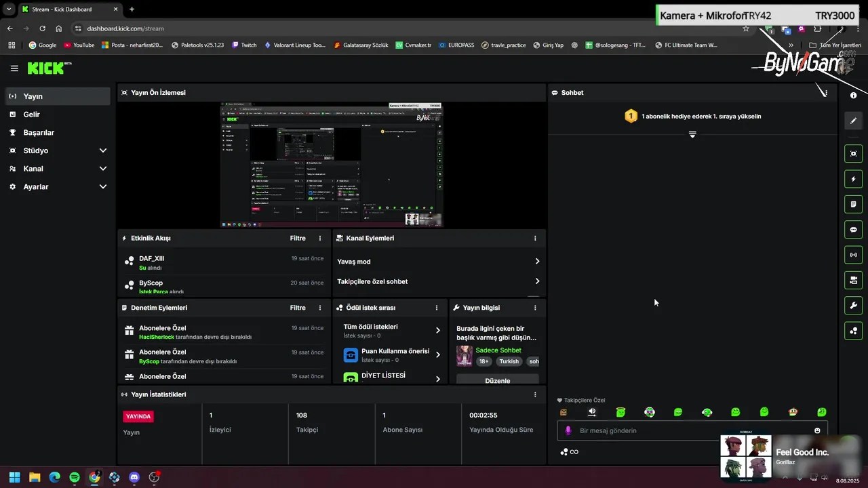Open the Twitch bookmark
Image resolution: width=868 pixels, height=488 pixels.
coord(244,45)
